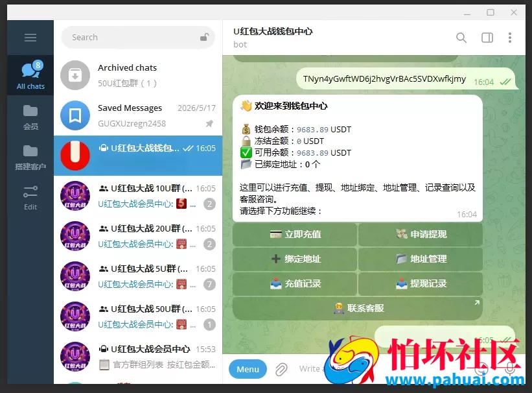Viewport: 532px width, 393px height.
Task: Click the 申请提现 bot button
Action: pos(421,234)
